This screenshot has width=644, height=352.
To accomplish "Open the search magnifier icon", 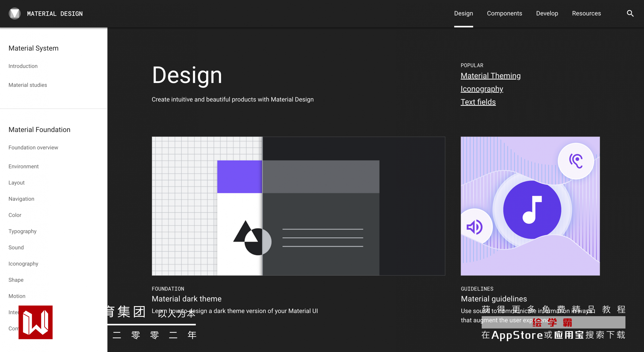I will [x=630, y=14].
